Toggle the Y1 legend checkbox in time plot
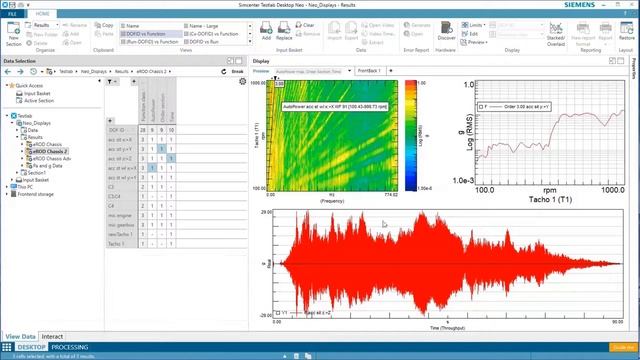640x360 pixels. click(x=278, y=313)
